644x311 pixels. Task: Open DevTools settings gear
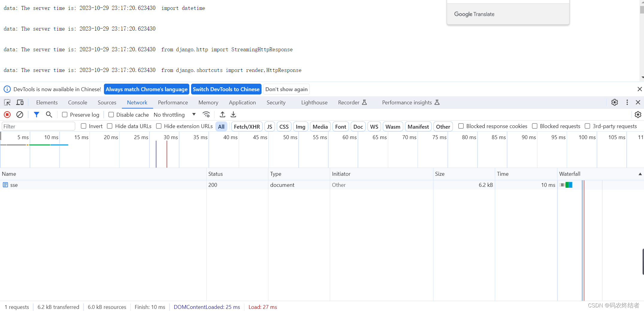(x=615, y=102)
